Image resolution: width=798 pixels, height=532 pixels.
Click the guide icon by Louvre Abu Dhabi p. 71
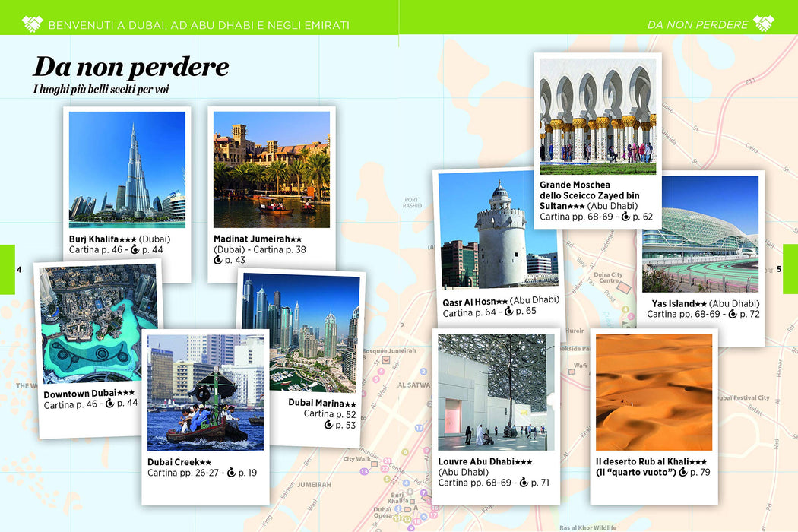pyautogui.click(x=524, y=482)
